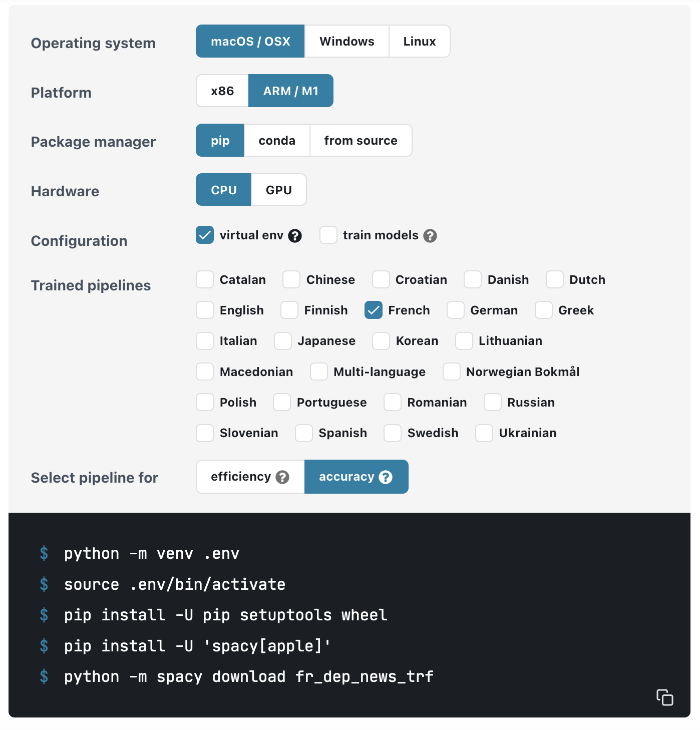
Task: Click the question mark icon beside efficiency
Action: pos(282,477)
